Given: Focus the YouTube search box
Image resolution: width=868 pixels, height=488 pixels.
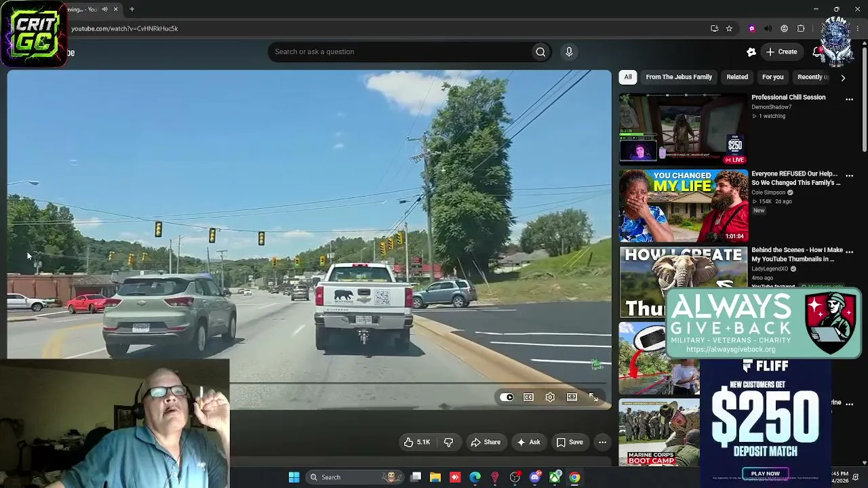Looking at the screenshot, I should [x=400, y=52].
